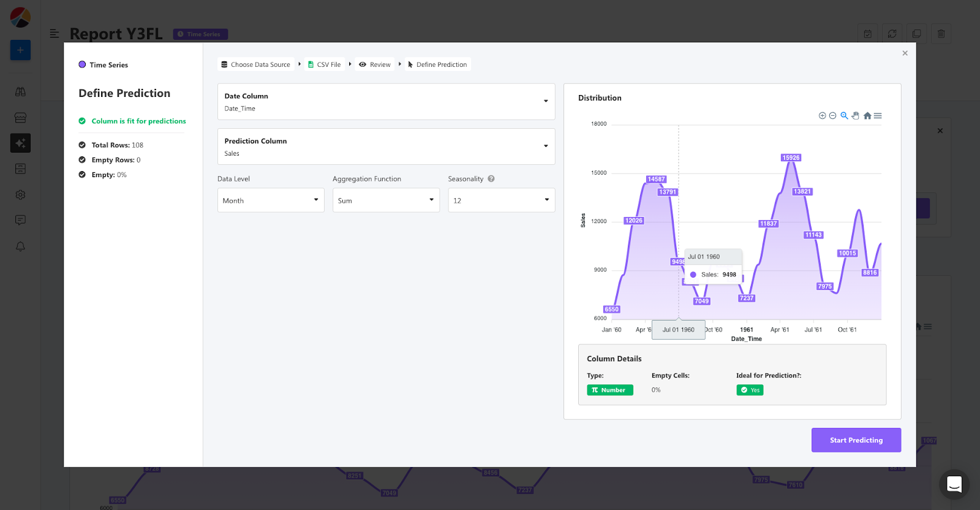Go to Review step
Viewport: 980px width, 510px height.
point(375,64)
